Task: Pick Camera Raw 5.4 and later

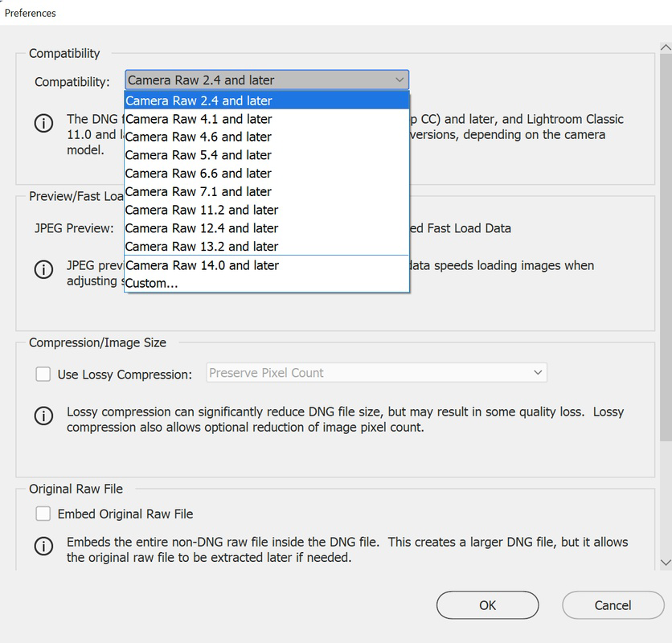Action: [x=267, y=155]
